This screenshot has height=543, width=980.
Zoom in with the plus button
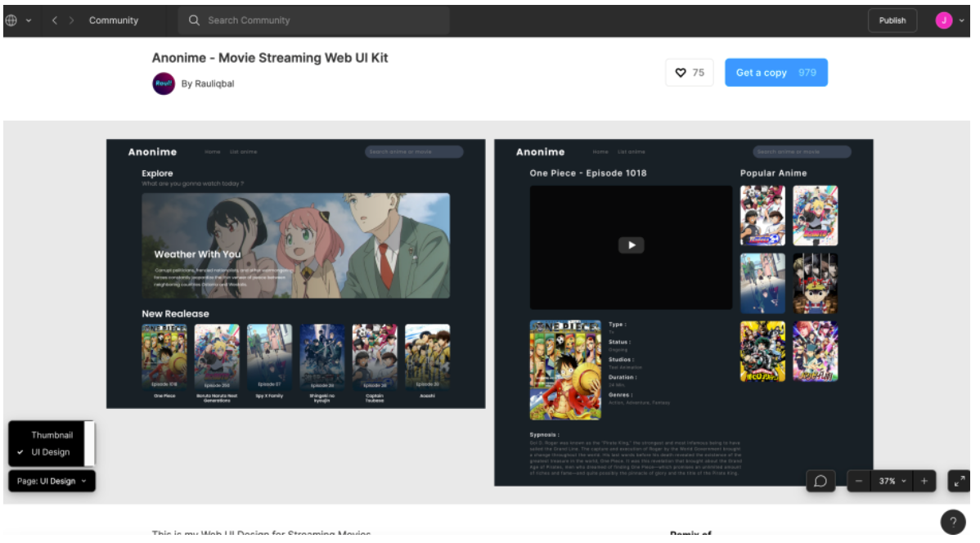tap(924, 481)
